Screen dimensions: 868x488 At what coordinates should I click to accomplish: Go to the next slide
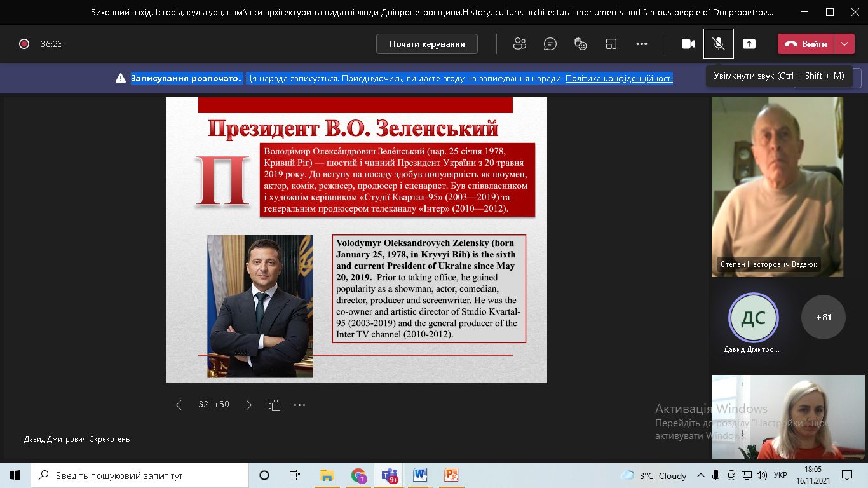(249, 405)
